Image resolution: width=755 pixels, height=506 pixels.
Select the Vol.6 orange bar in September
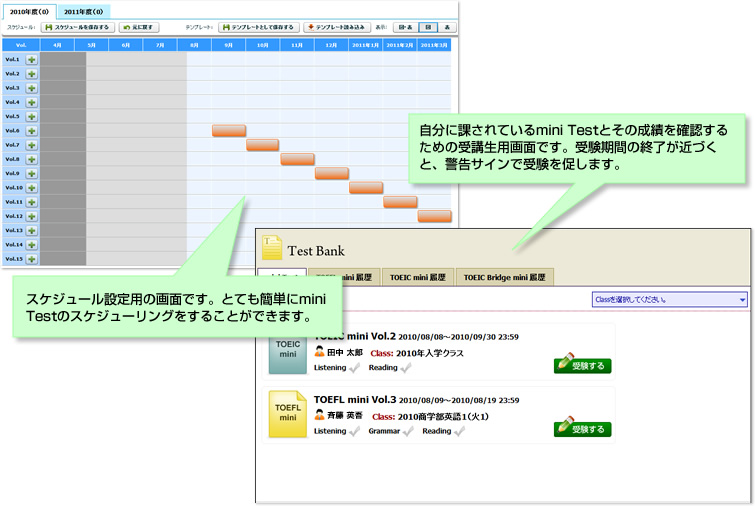point(229,130)
